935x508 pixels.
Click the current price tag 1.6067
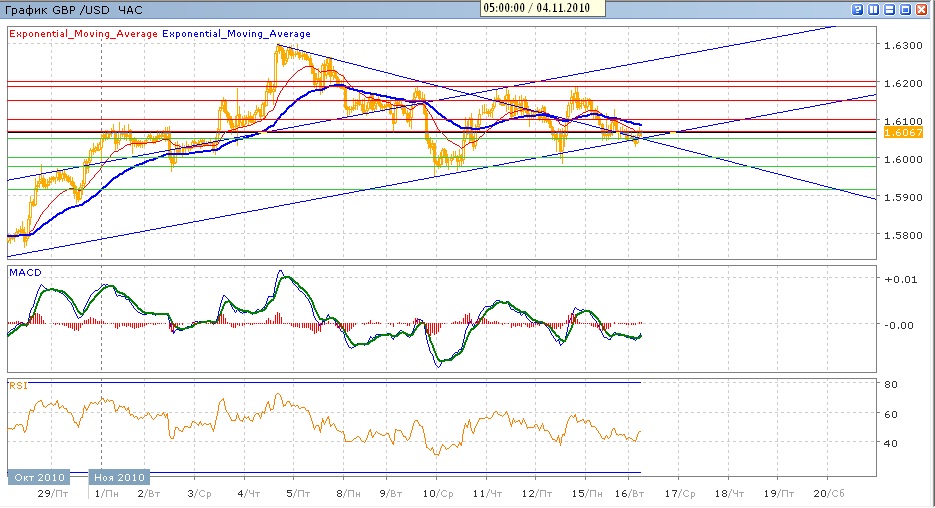[x=903, y=132]
